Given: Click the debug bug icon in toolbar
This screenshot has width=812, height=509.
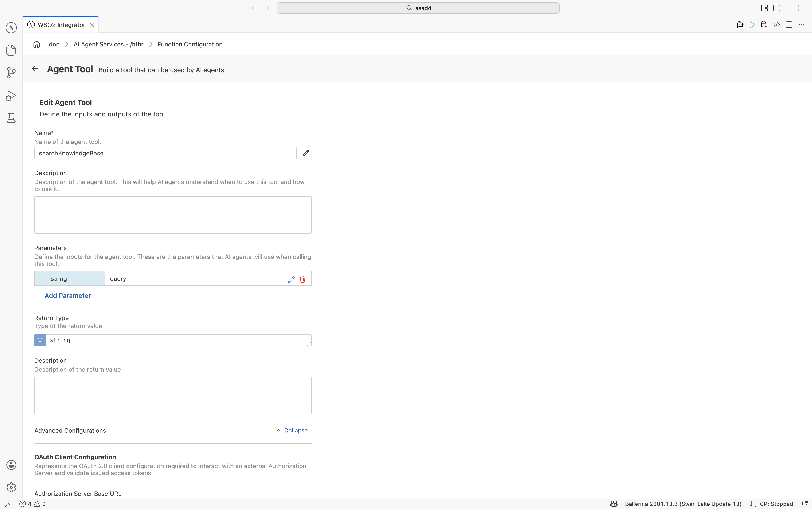Looking at the screenshot, I should [x=764, y=25].
